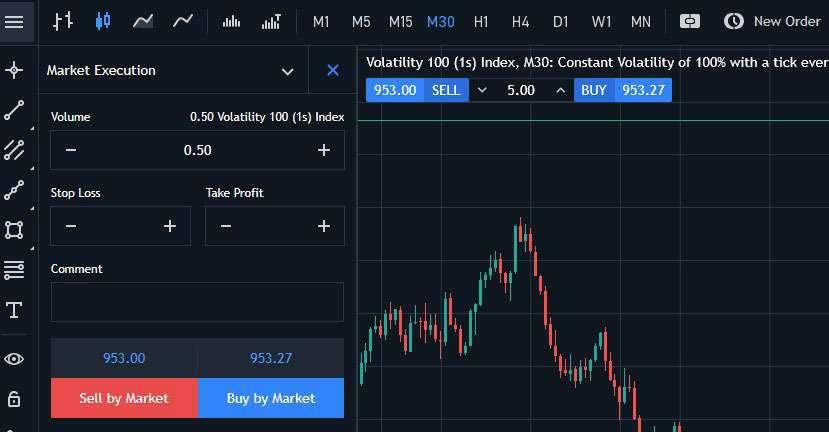Select the crosshair cursor tool
This screenshot has height=432, width=829.
tap(14, 70)
